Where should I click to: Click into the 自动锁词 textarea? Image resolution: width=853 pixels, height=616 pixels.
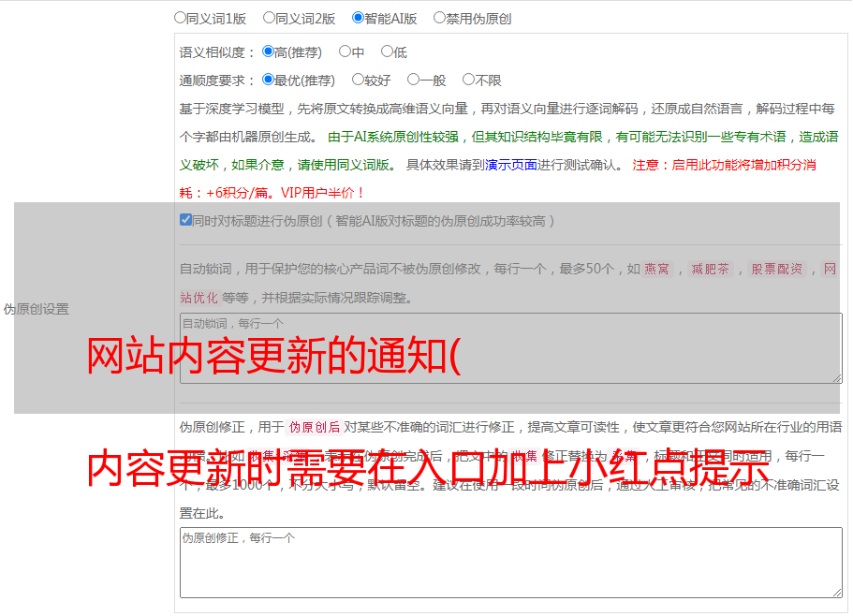click(x=511, y=348)
